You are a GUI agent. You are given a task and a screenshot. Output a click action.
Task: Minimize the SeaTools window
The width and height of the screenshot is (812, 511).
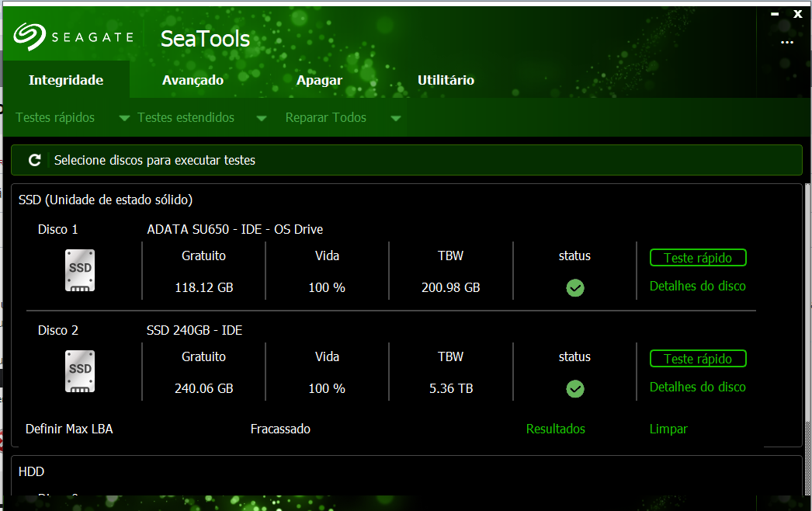[x=775, y=14]
